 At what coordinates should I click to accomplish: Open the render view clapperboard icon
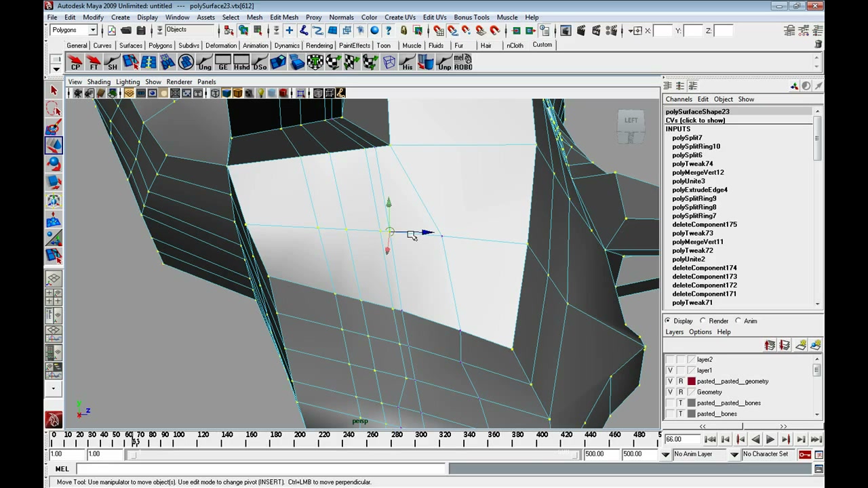566,30
